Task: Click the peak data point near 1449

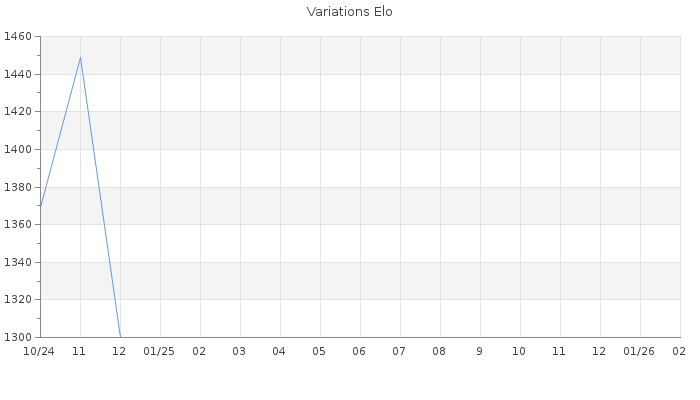Action: tap(80, 57)
